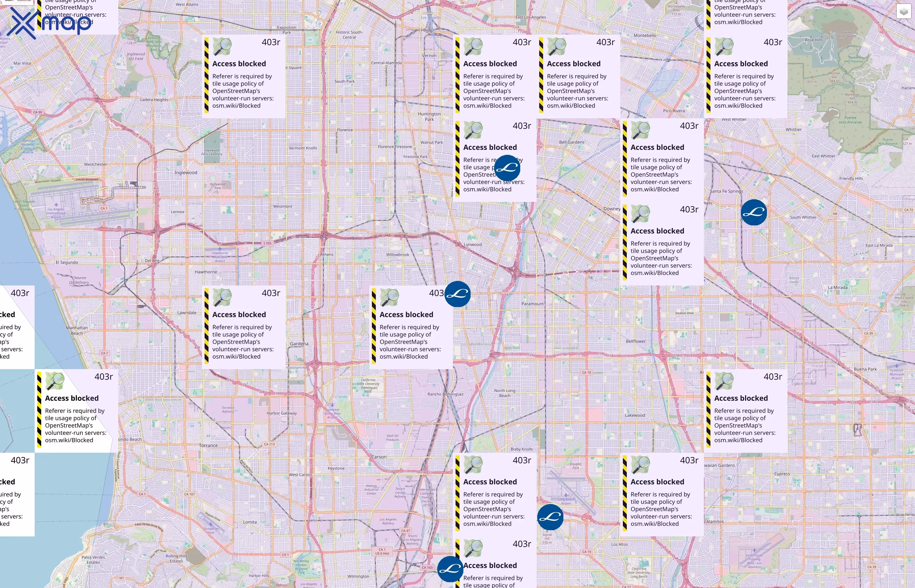Viewport: 915px width, 588px height.
Task: Click the Hawthorne city label
Action: click(206, 272)
